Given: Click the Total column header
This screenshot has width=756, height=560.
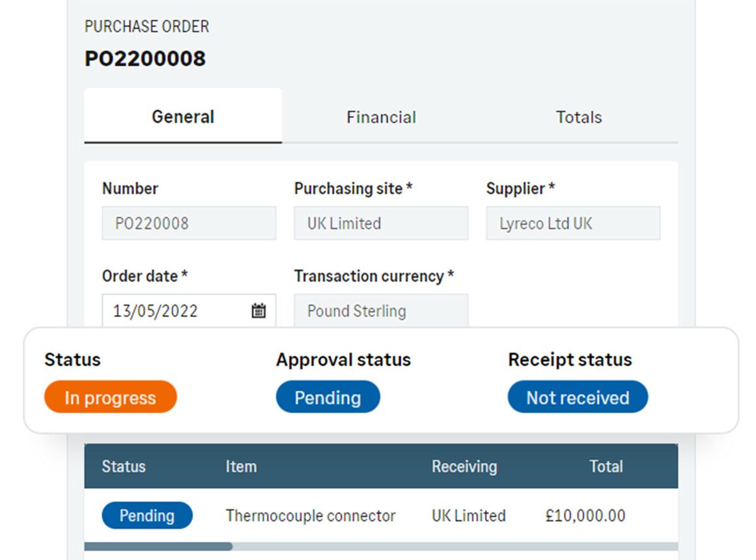Looking at the screenshot, I should (x=606, y=466).
